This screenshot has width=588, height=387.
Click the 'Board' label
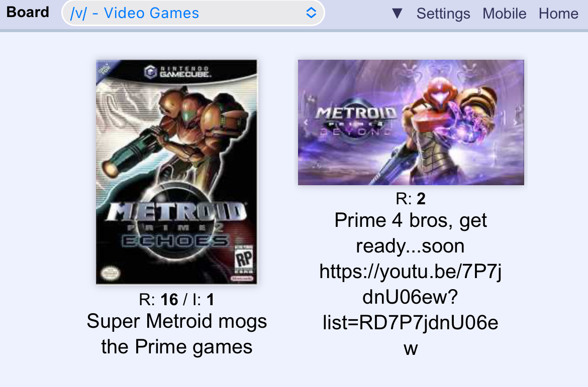[28, 13]
